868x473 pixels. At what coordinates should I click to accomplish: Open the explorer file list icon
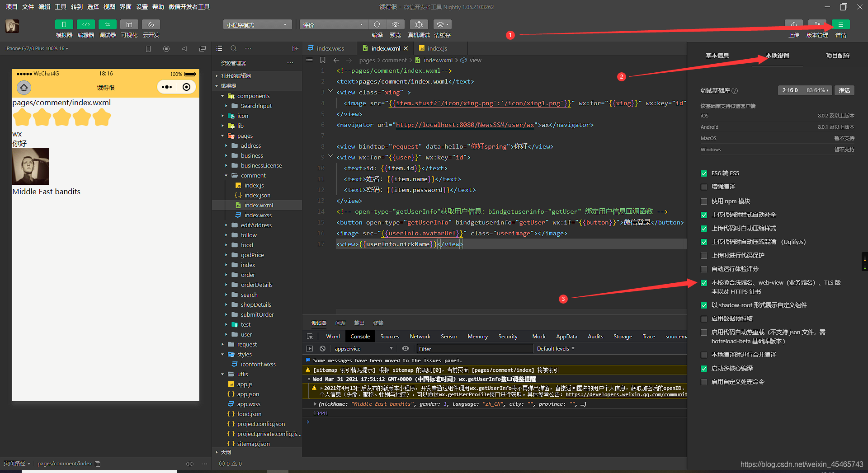pyautogui.click(x=219, y=48)
